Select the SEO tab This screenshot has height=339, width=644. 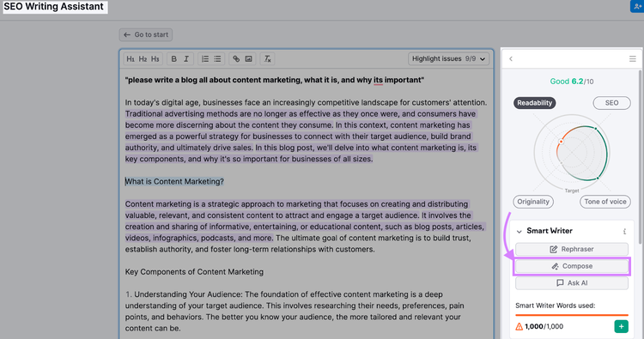tap(611, 103)
